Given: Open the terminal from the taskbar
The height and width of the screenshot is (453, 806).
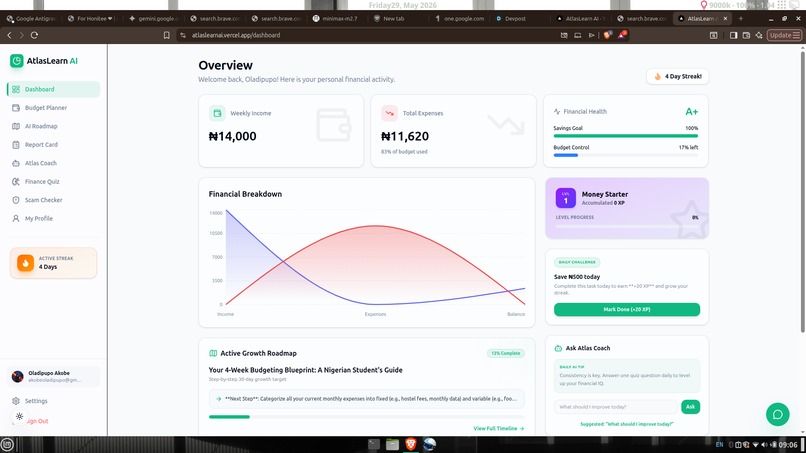Looking at the screenshot, I should click(374, 444).
